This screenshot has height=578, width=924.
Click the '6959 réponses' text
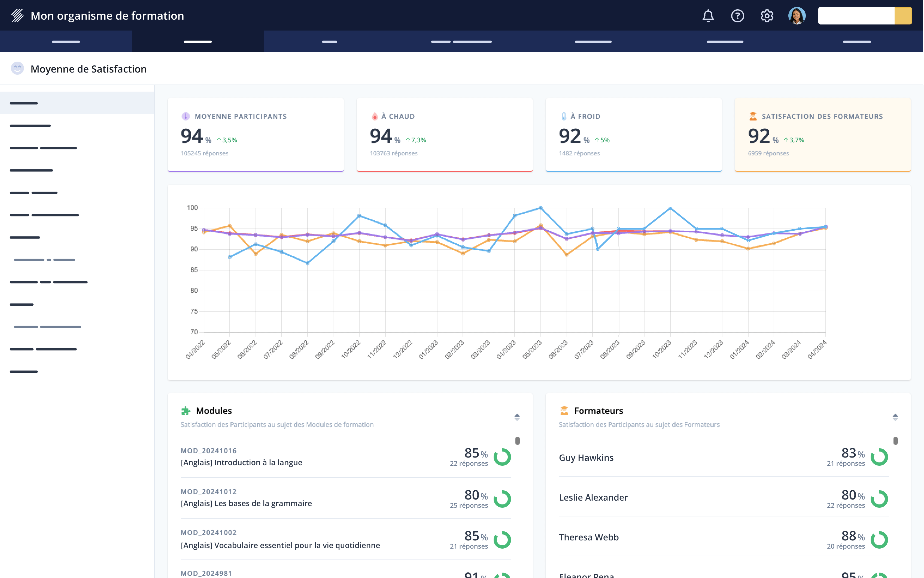coord(768,153)
